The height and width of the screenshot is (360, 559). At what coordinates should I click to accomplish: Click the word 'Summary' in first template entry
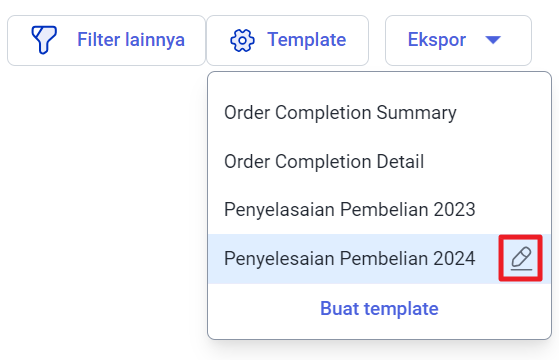(416, 113)
